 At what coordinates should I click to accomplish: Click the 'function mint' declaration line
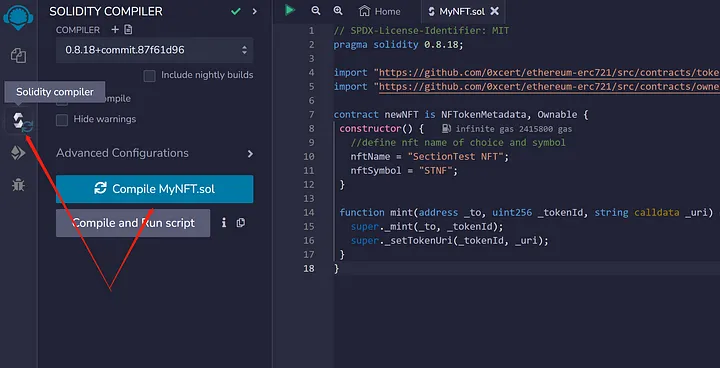click(527, 213)
